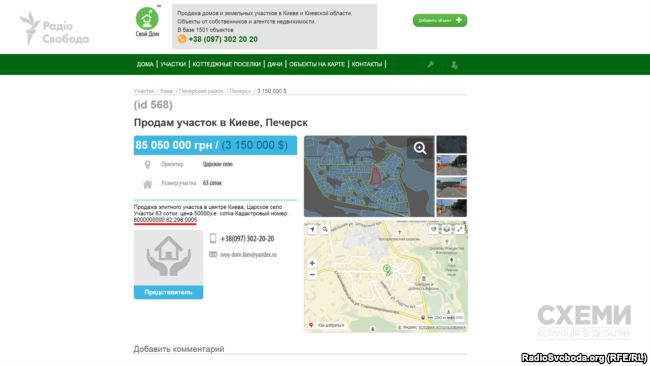Open the search tool on Yandex map

pyautogui.click(x=325, y=229)
